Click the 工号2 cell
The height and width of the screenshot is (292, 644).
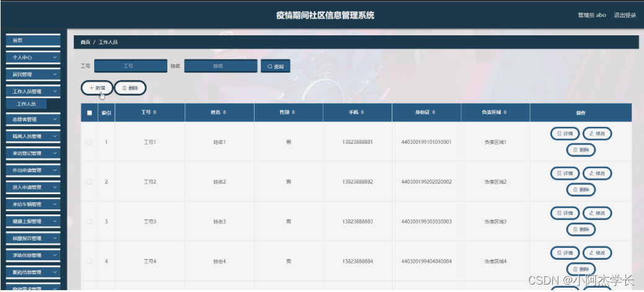pos(150,182)
